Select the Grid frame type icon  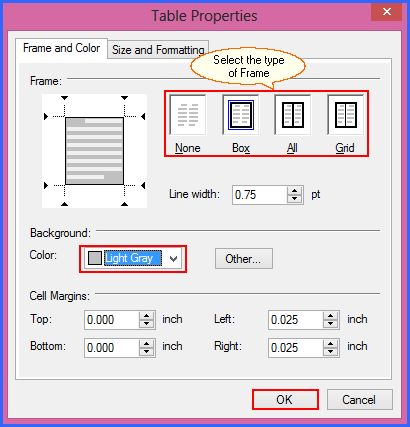(x=346, y=115)
